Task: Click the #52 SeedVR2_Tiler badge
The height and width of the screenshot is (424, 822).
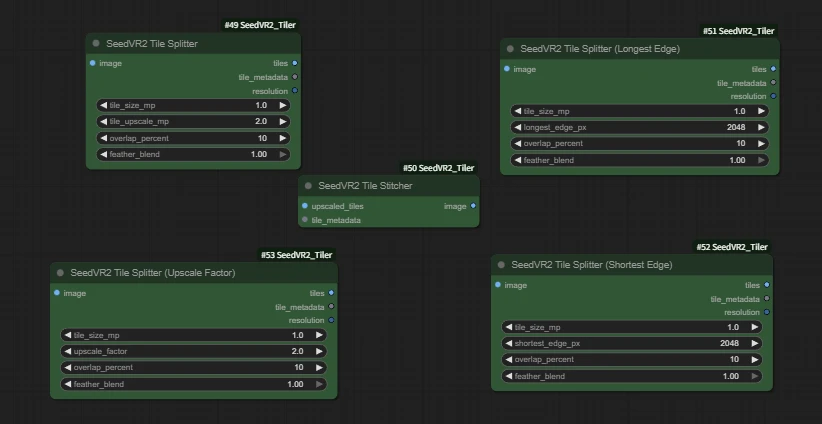Action: (732, 247)
